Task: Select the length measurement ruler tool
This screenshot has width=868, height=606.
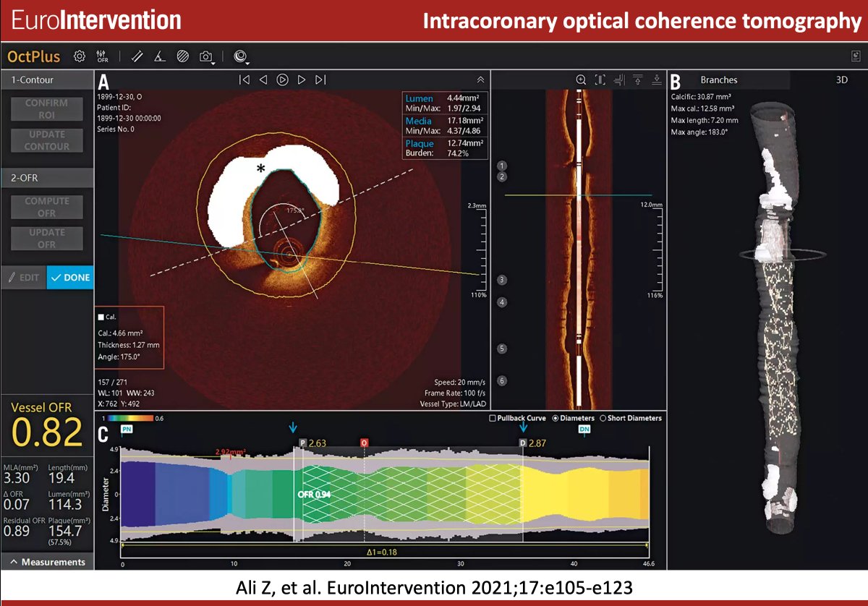Action: (138, 56)
